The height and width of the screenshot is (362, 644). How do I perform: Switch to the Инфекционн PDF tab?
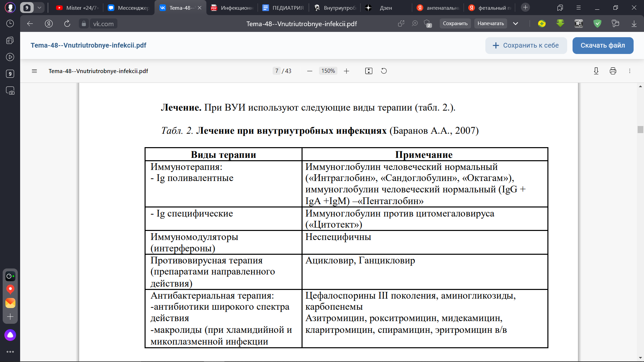pos(232,8)
